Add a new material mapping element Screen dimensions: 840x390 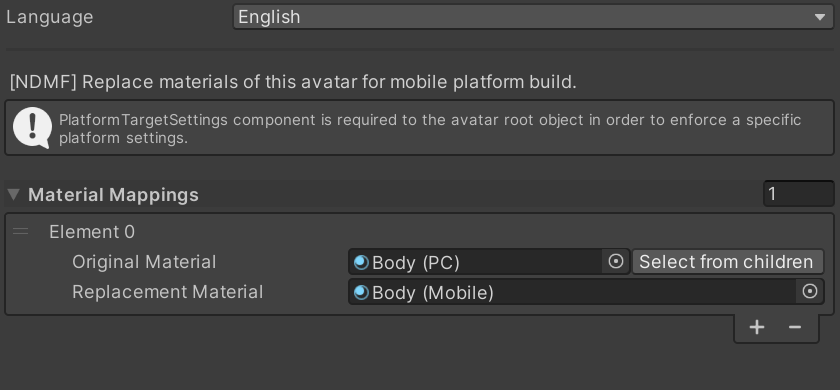[756, 327]
